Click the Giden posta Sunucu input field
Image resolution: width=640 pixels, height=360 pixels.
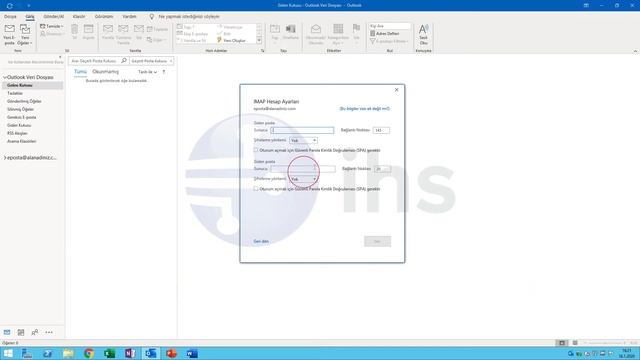point(302,169)
